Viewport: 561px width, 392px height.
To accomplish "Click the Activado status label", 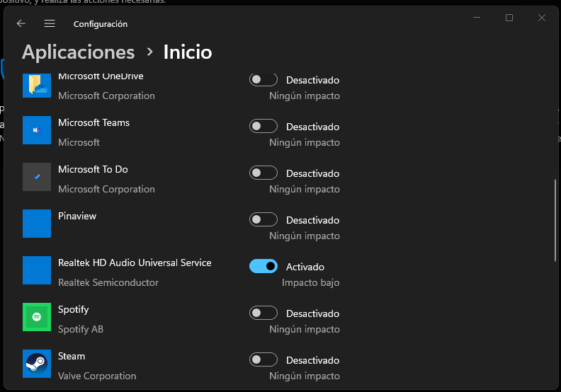I will click(305, 267).
